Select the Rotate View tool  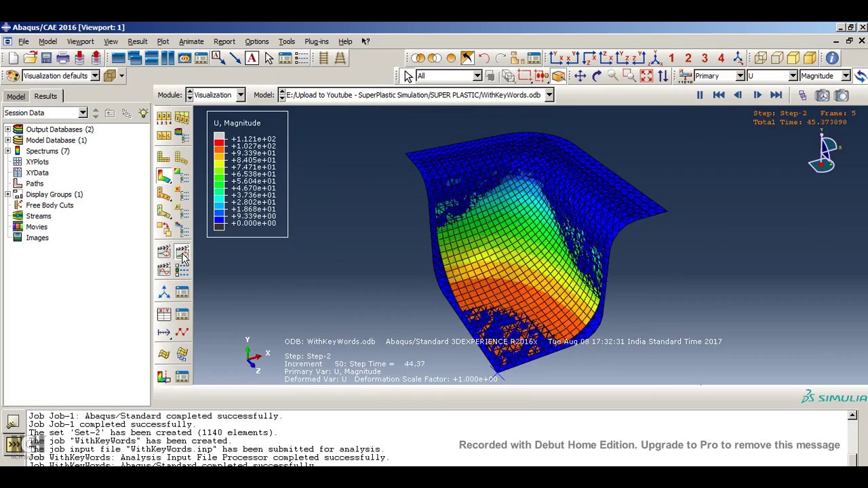[x=597, y=76]
